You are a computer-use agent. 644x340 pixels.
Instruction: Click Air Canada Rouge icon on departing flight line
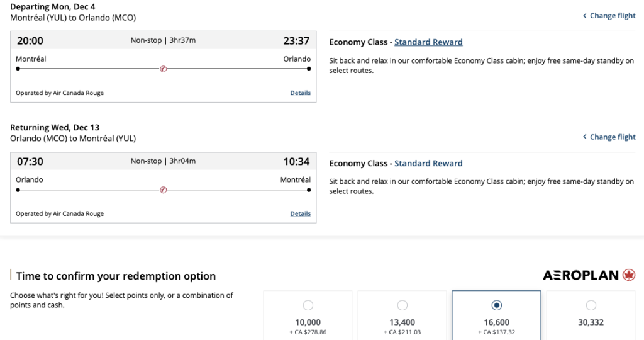pyautogui.click(x=164, y=69)
